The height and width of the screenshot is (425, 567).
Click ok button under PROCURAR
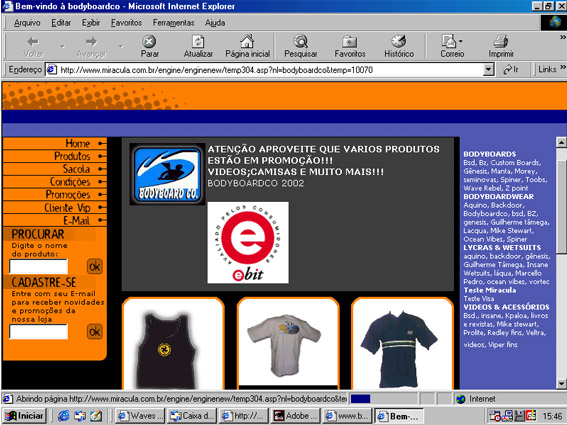pyautogui.click(x=95, y=267)
